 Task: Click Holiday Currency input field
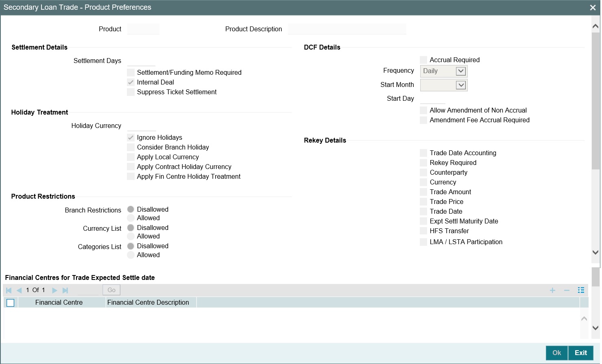pos(142,126)
